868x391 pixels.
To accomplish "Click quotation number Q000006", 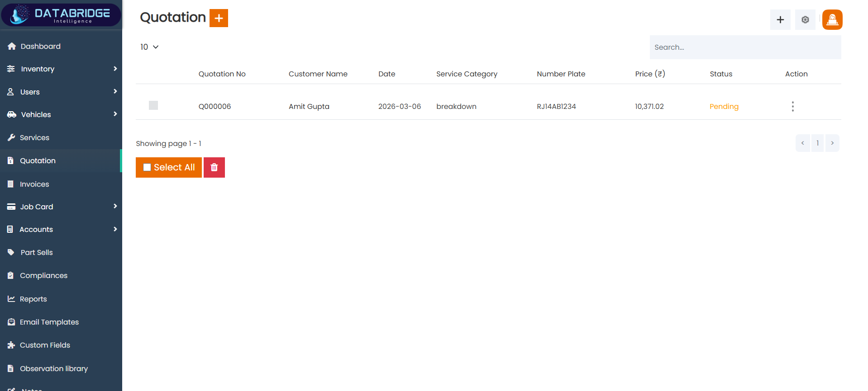I will pyautogui.click(x=215, y=106).
